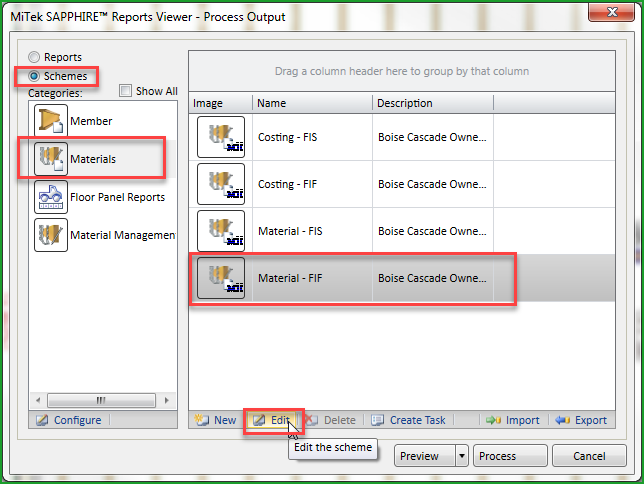Open the Preview dropdown arrow
Screen dimensions: 644x484
coord(462,456)
